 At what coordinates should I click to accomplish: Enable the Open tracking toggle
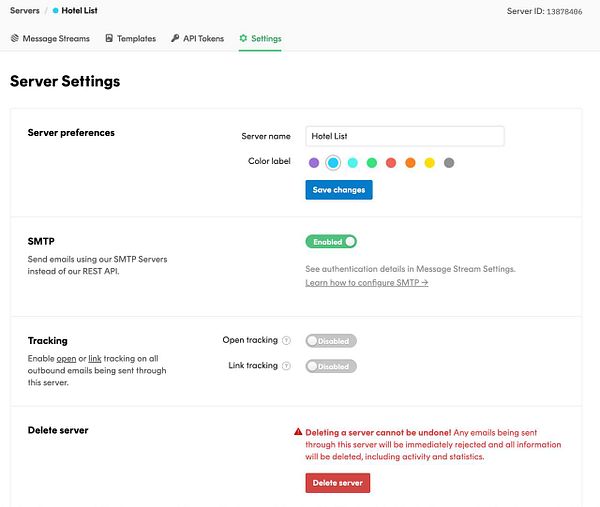click(x=331, y=341)
